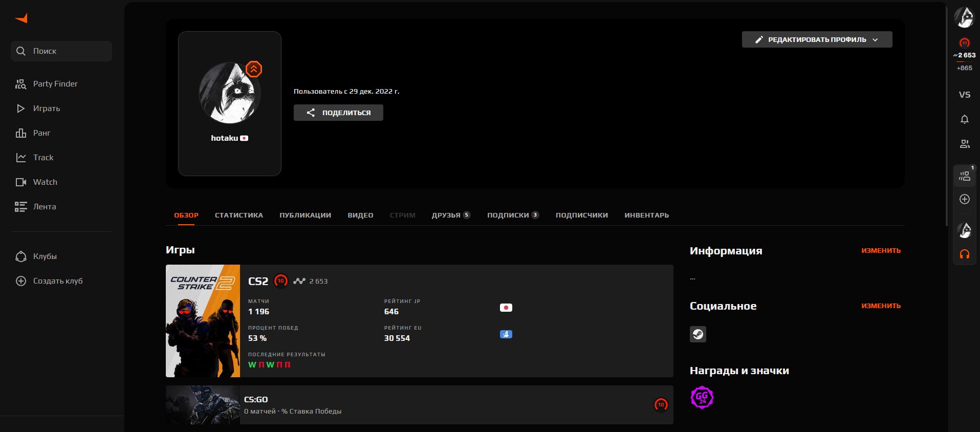Screen dimensions: 980x432
Task: Click the level 10 icon in right bar
Action: pos(965,43)
